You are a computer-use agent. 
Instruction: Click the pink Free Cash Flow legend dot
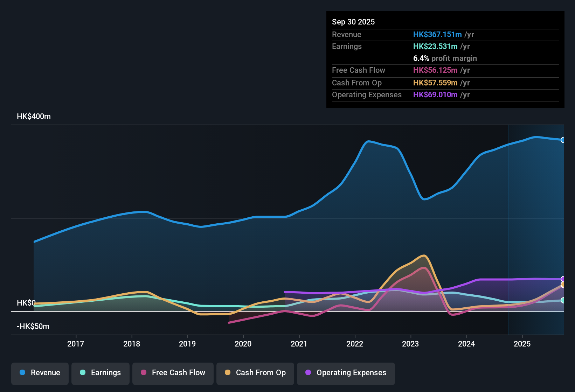tap(143, 373)
